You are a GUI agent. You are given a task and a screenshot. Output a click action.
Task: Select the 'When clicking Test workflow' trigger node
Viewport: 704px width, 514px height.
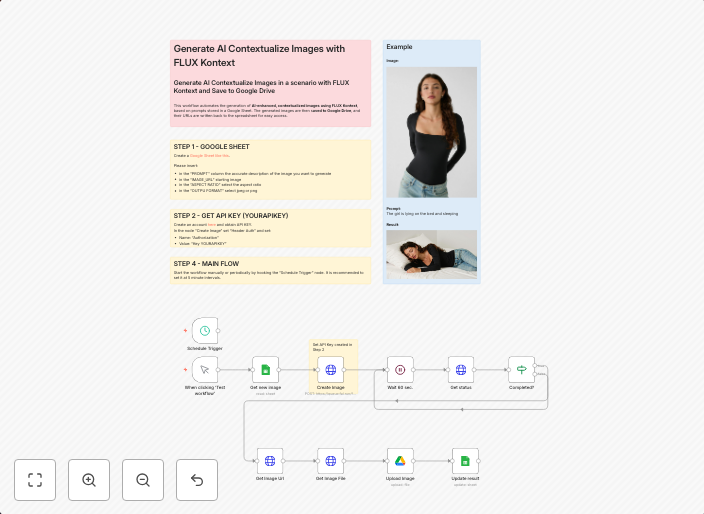[205, 369]
